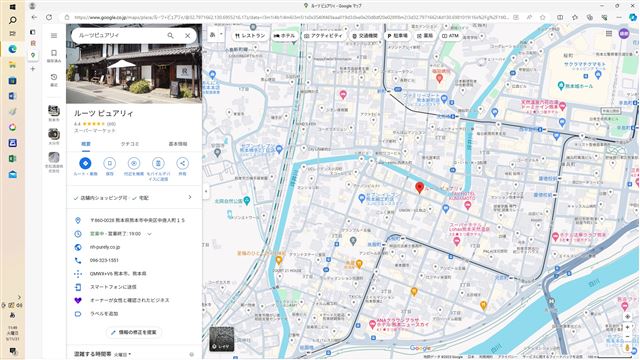640x360 pixels.
Task: Open the Google Maps hamburger menu
Action: (54, 36)
